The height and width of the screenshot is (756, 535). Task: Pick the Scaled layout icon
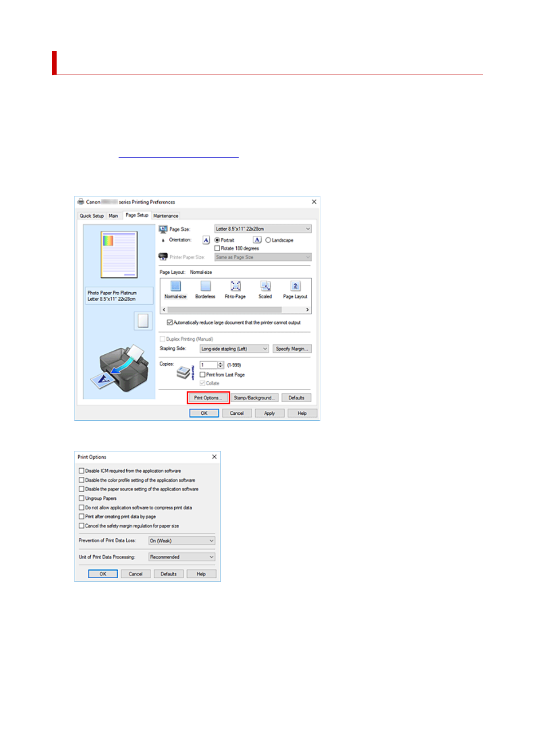click(265, 286)
